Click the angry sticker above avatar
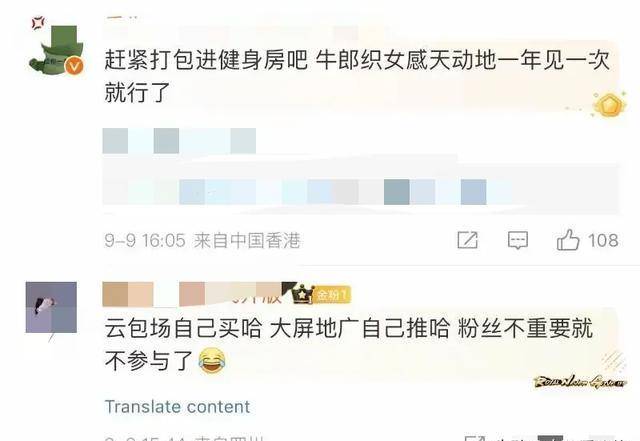640x441 pixels. 38,23
